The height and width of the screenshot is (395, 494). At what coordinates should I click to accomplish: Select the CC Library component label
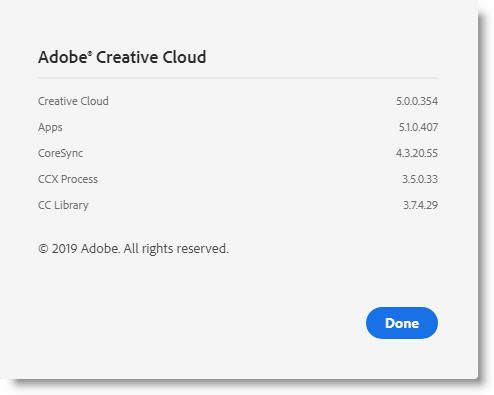pos(63,205)
